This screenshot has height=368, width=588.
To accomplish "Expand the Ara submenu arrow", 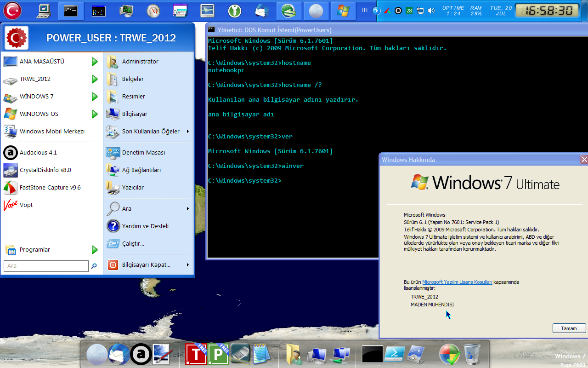I will tap(188, 209).
